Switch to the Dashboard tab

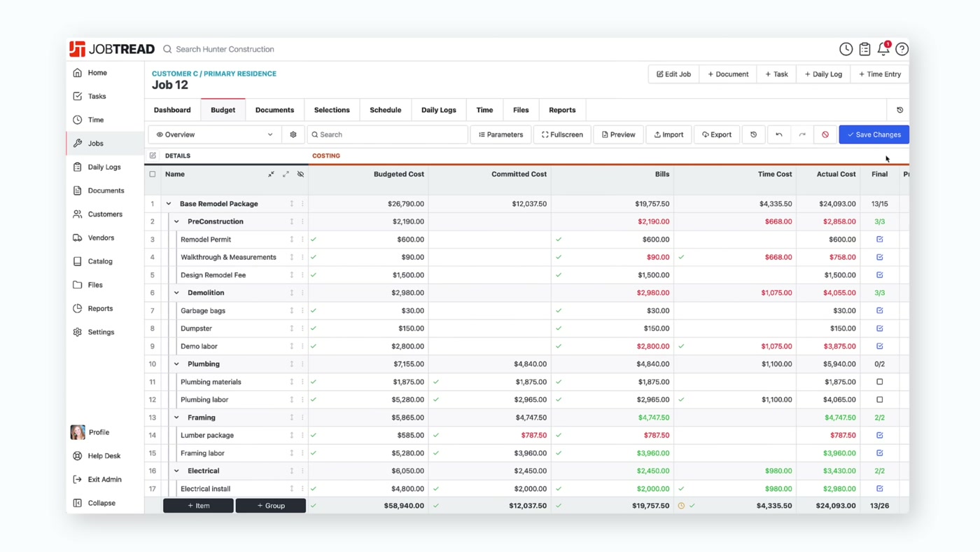(172, 110)
